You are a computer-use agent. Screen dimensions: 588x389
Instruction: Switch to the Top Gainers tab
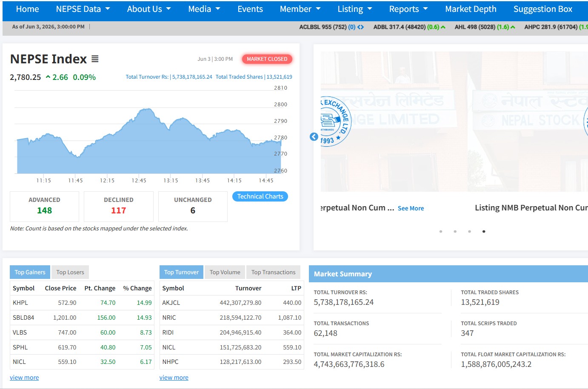click(30, 272)
